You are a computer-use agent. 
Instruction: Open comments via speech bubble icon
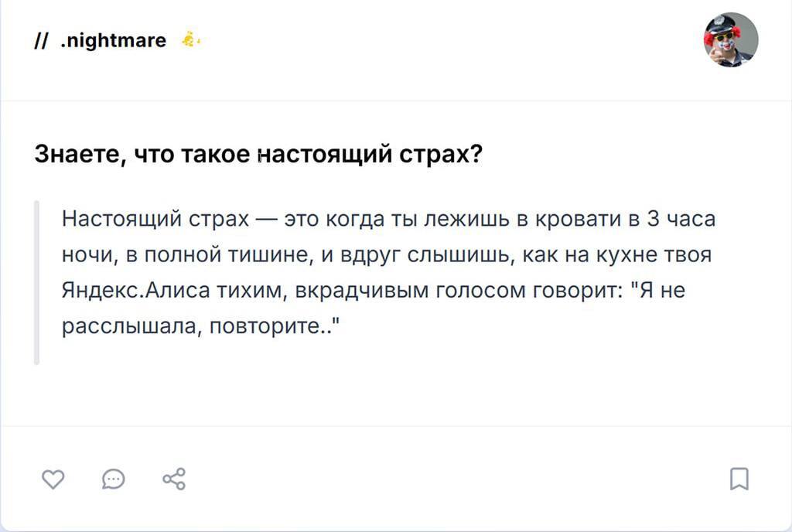(113, 479)
